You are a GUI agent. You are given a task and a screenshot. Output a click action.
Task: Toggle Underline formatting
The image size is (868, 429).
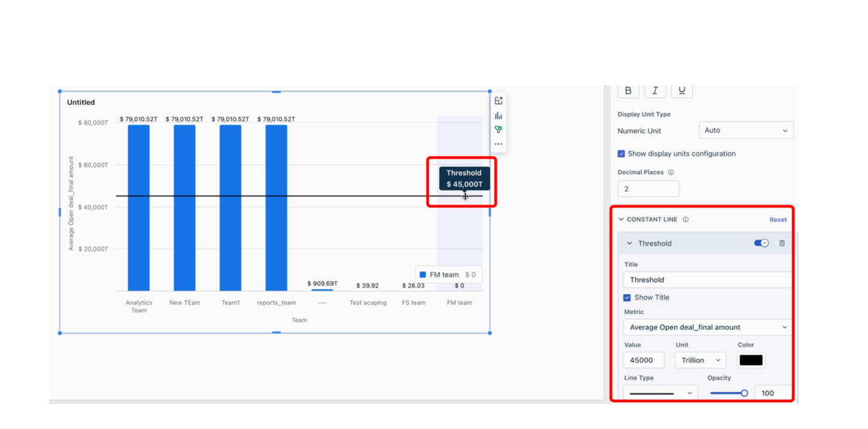[682, 91]
